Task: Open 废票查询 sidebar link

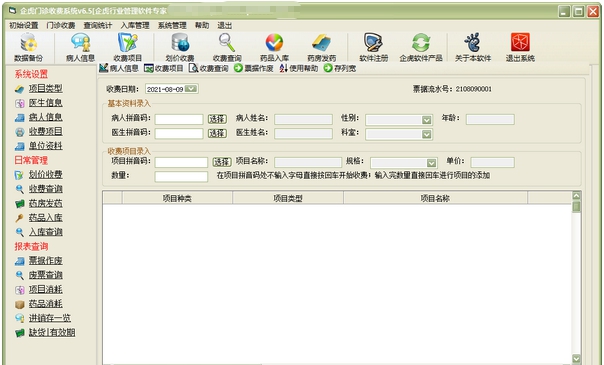Action: pos(45,275)
